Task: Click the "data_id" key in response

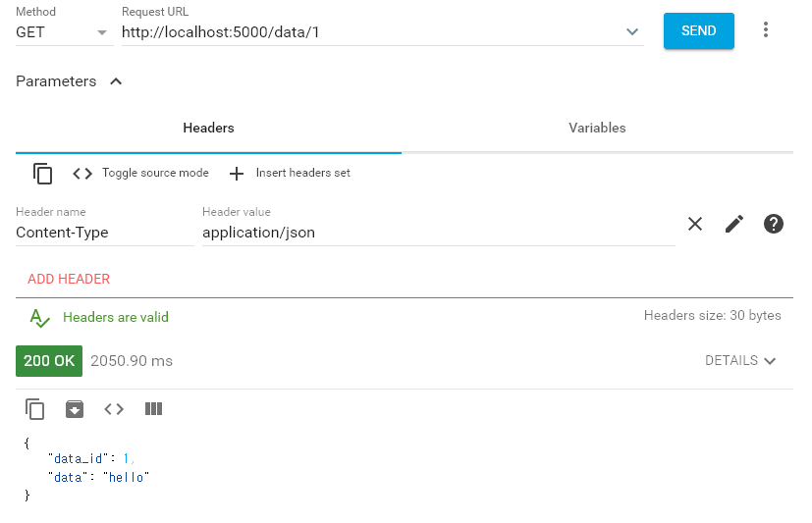Action: 79,459
